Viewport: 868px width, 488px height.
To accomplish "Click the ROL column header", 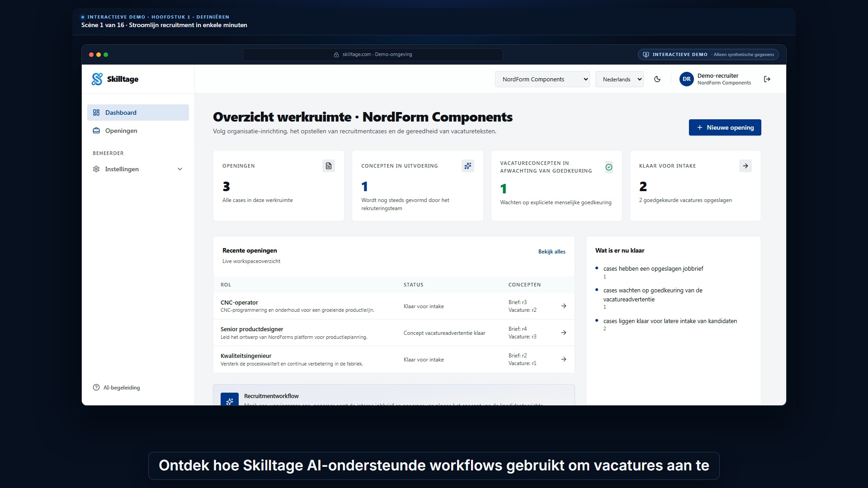I will point(226,285).
